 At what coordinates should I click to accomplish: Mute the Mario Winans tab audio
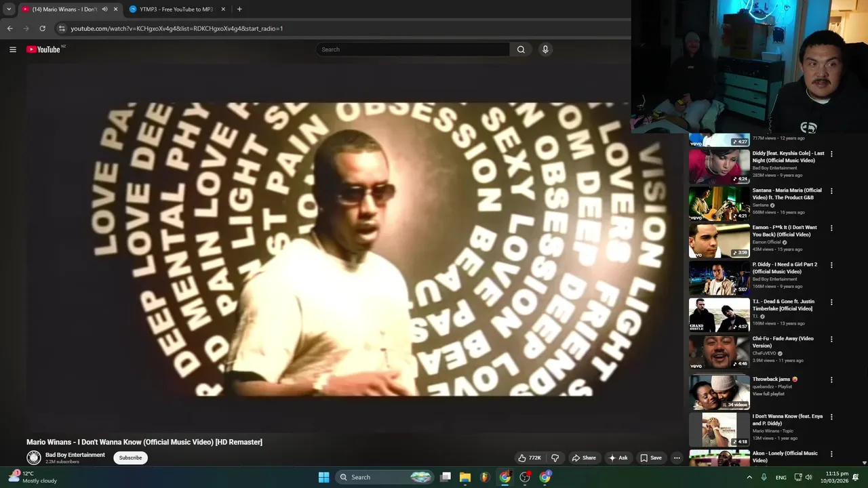click(104, 9)
